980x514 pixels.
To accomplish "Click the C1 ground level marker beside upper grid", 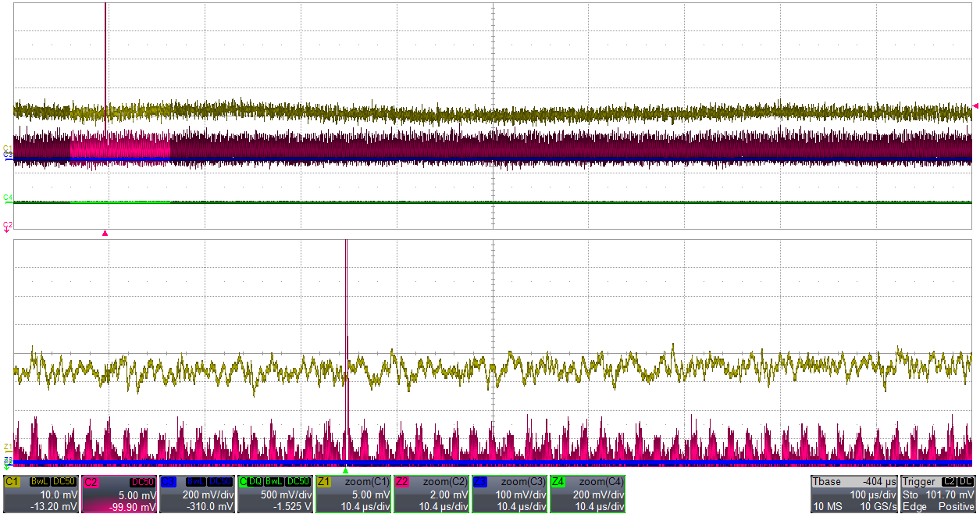I will [7, 148].
